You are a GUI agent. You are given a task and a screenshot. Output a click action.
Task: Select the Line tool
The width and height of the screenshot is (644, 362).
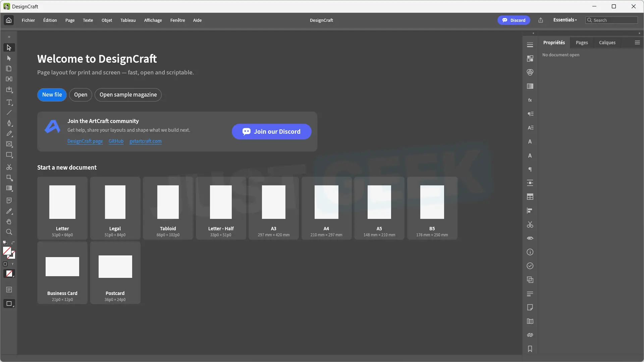click(x=9, y=113)
